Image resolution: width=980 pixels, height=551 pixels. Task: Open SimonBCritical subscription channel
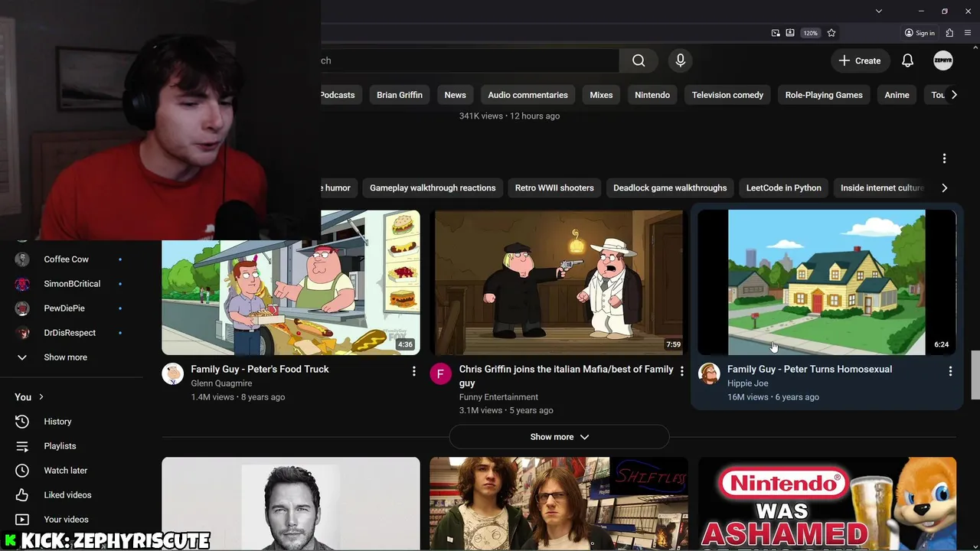(x=71, y=284)
